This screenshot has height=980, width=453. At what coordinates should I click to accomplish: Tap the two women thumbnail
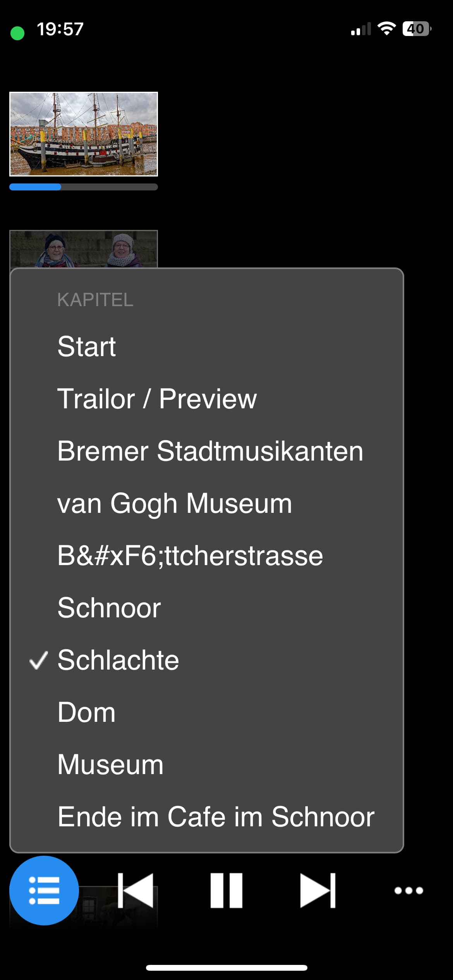tap(84, 249)
